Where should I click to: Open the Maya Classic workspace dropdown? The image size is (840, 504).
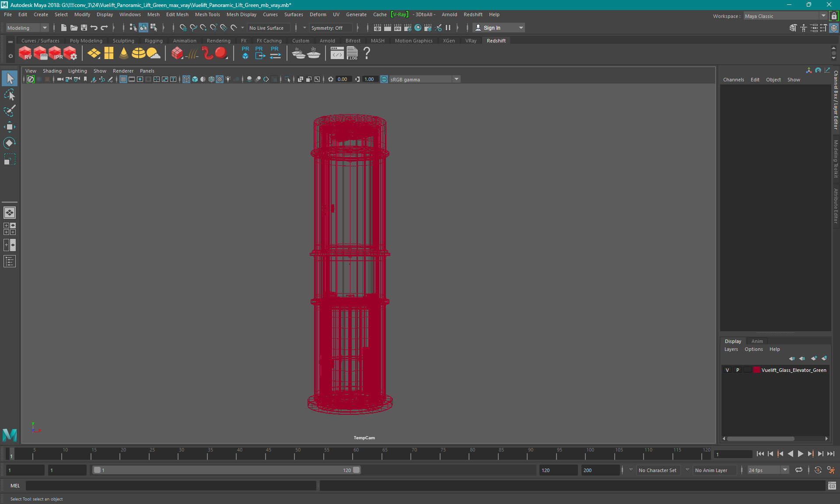[x=785, y=16]
